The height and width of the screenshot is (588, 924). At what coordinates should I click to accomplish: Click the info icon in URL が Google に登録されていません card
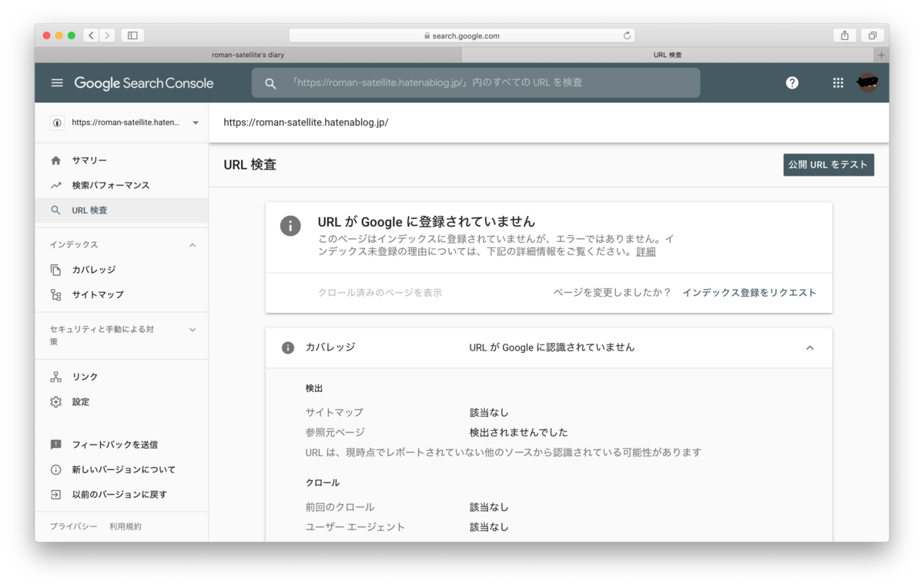tap(290, 226)
